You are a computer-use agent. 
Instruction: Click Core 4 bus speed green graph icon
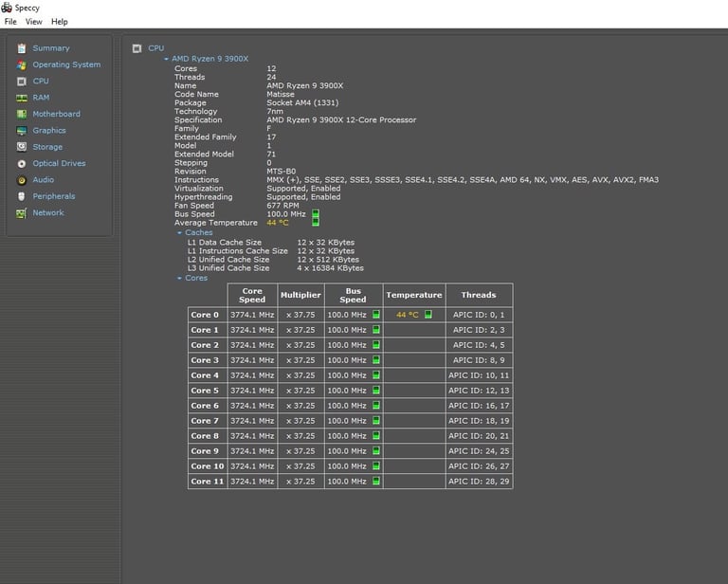tap(376, 375)
